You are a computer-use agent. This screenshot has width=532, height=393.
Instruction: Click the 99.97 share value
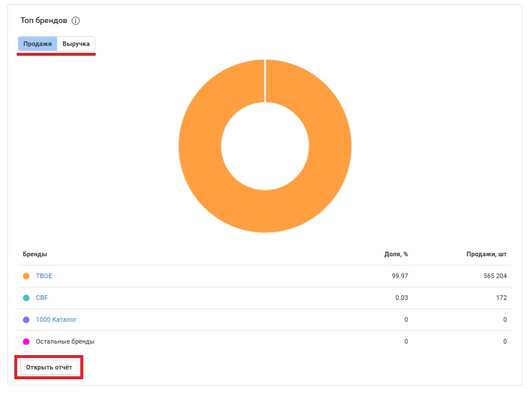coord(399,276)
